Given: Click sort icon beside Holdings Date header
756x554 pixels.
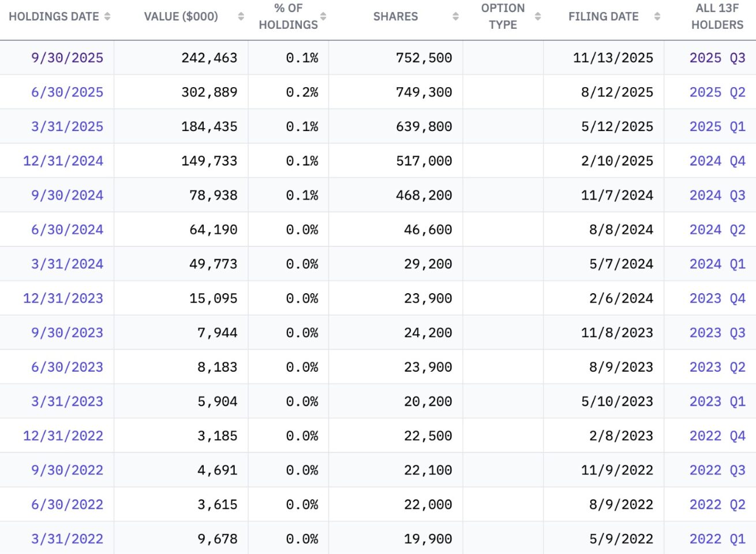Looking at the screenshot, I should (107, 17).
